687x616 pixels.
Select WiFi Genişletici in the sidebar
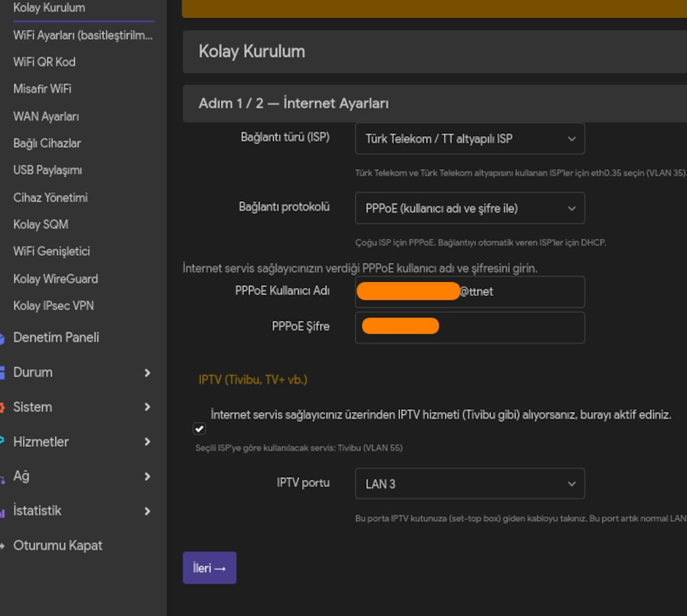tap(52, 251)
